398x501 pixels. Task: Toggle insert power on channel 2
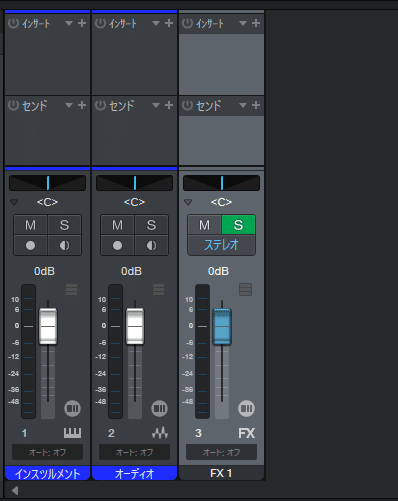pos(100,23)
